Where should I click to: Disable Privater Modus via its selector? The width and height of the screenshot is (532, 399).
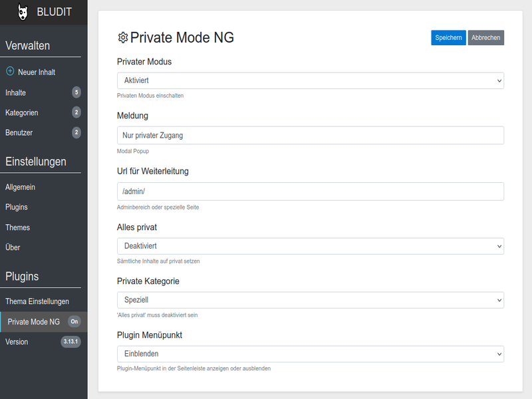click(311, 80)
